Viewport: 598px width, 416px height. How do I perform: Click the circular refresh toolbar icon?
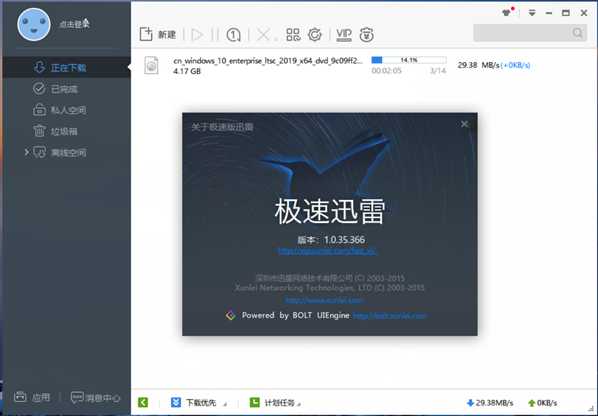[x=315, y=35]
